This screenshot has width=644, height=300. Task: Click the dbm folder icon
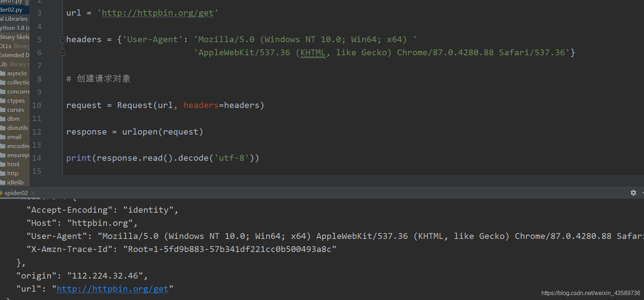coord(3,119)
